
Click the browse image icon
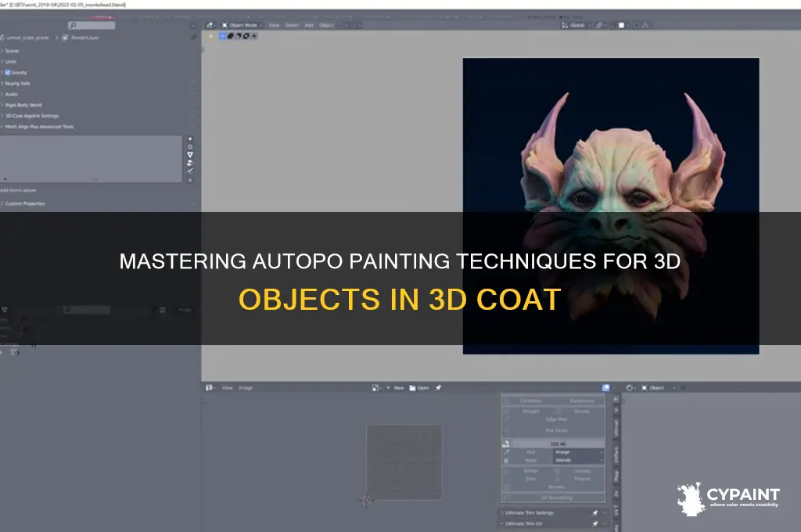[376, 388]
